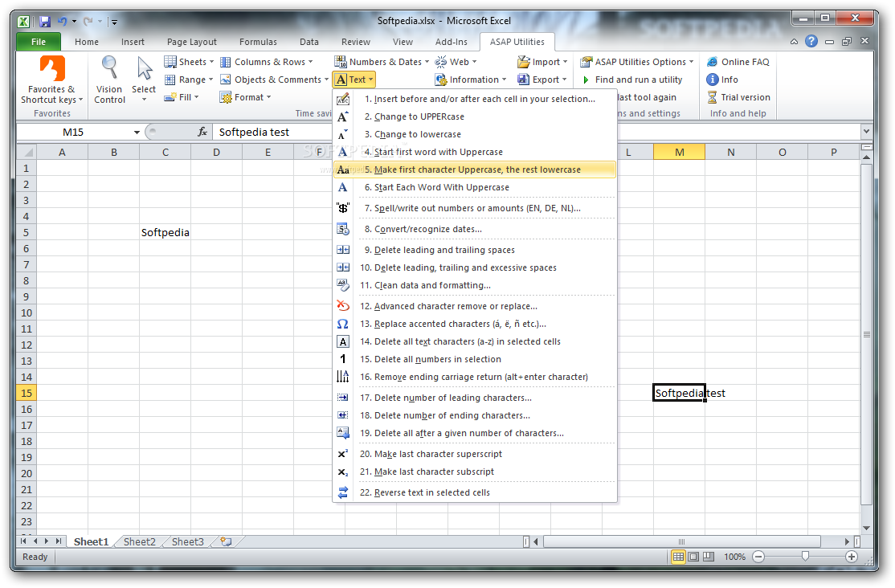The height and width of the screenshot is (588, 895).
Task: Choose Delete number of leading characters
Action: (x=474, y=398)
